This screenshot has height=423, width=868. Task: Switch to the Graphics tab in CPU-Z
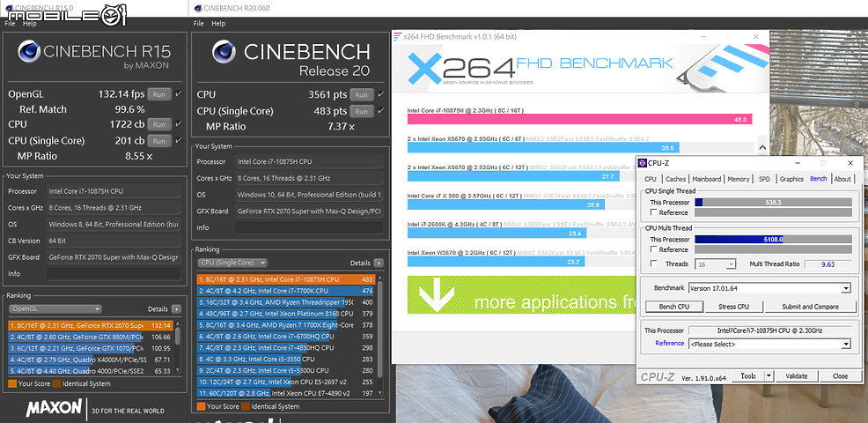tap(791, 179)
